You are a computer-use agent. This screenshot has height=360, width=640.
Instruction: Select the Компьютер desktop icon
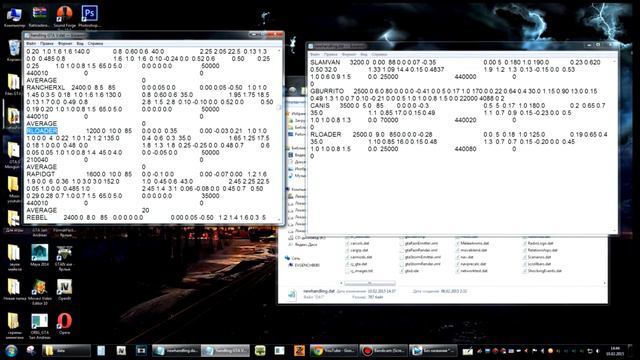[x=14, y=17]
